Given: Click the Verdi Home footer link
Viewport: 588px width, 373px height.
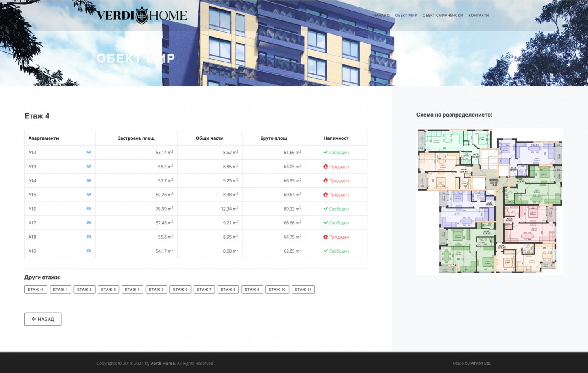Looking at the screenshot, I should click(163, 363).
